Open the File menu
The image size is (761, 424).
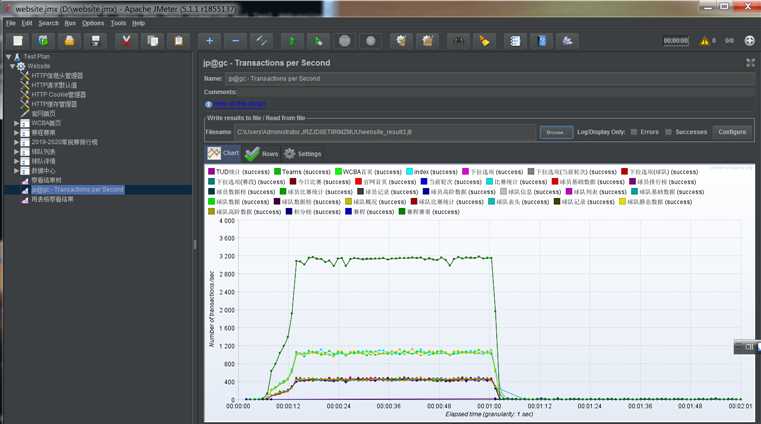tap(11, 23)
